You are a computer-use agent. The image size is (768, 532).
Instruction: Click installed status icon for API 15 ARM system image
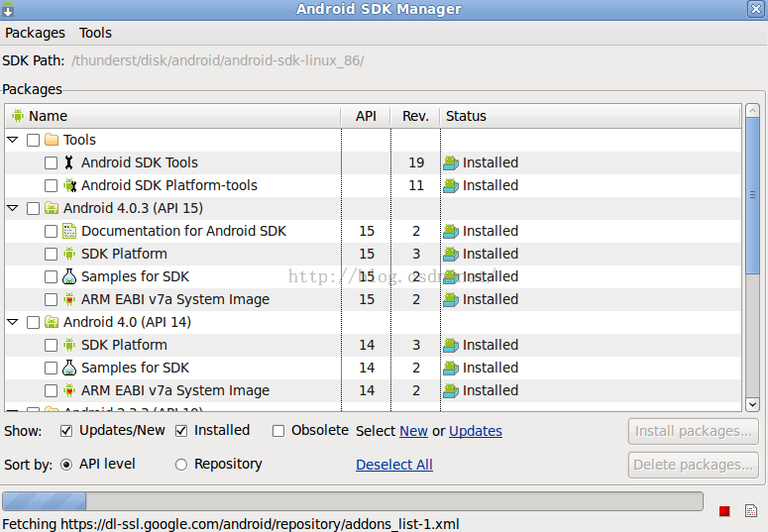click(x=451, y=299)
